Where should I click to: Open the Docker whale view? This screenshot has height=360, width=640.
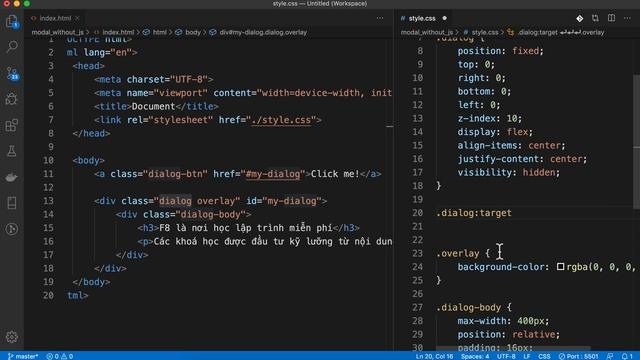click(x=12, y=177)
